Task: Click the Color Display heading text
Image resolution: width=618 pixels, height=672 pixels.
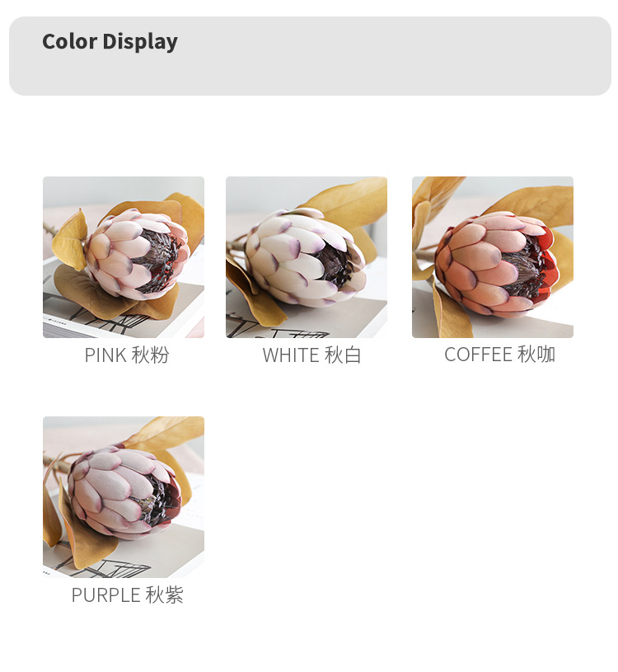Action: coord(110,42)
